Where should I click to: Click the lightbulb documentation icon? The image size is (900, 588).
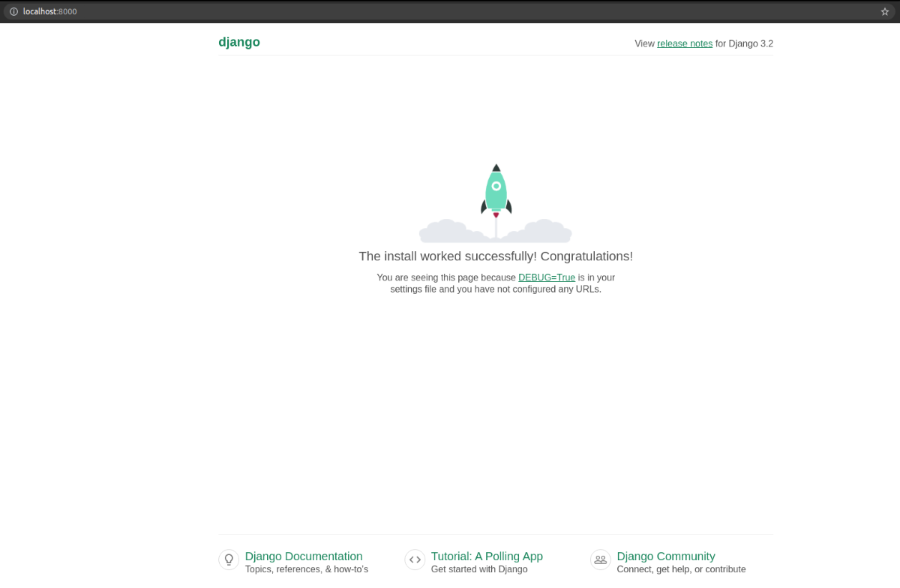229,559
